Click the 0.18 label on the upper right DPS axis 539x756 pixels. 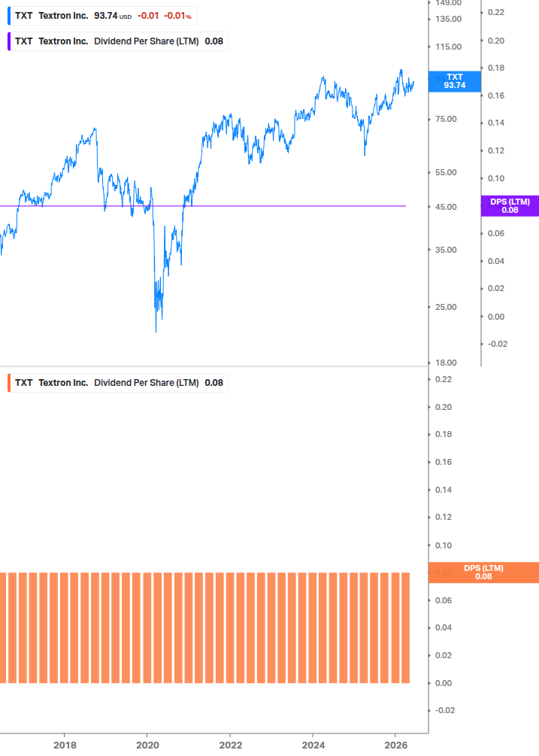coord(496,68)
